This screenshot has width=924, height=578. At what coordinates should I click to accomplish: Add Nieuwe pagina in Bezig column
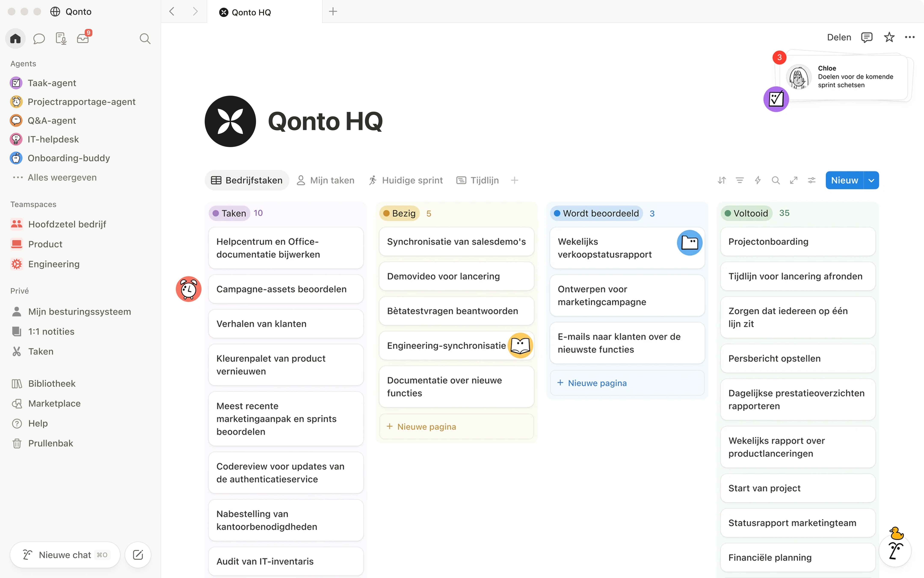coord(456,427)
